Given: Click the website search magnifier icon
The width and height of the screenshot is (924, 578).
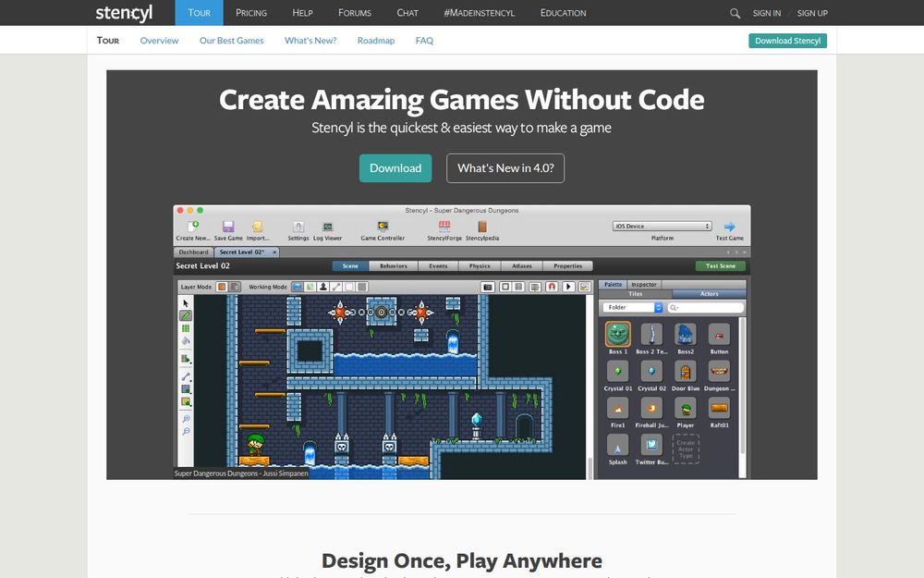Looking at the screenshot, I should tap(735, 13).
